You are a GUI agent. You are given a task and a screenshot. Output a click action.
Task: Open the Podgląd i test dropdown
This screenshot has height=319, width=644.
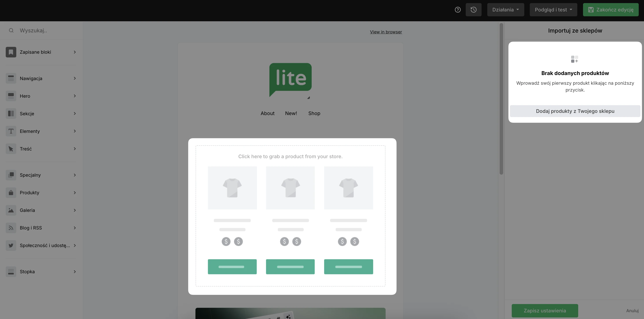coord(553,10)
